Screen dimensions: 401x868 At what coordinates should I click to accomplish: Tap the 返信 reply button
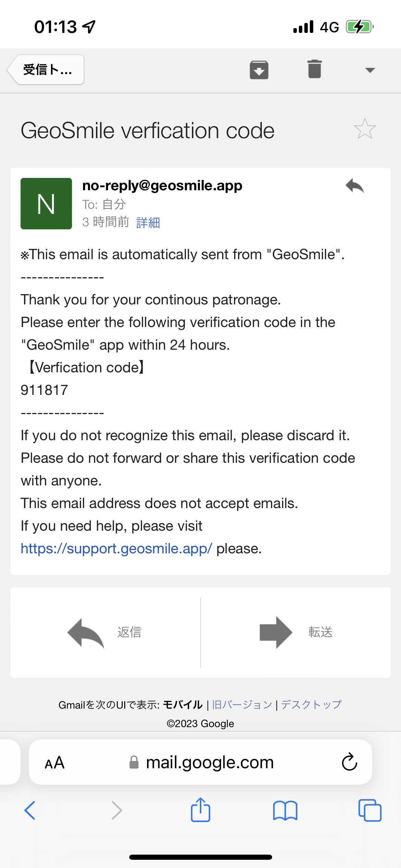tap(105, 632)
